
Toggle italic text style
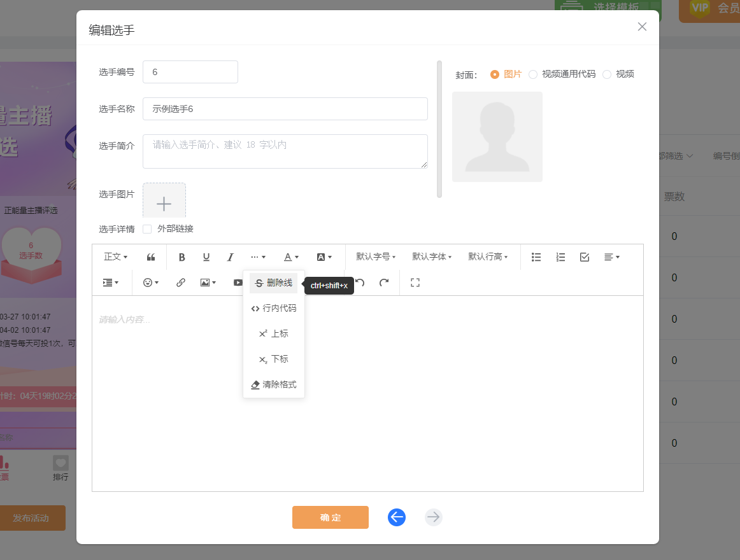[231, 257]
